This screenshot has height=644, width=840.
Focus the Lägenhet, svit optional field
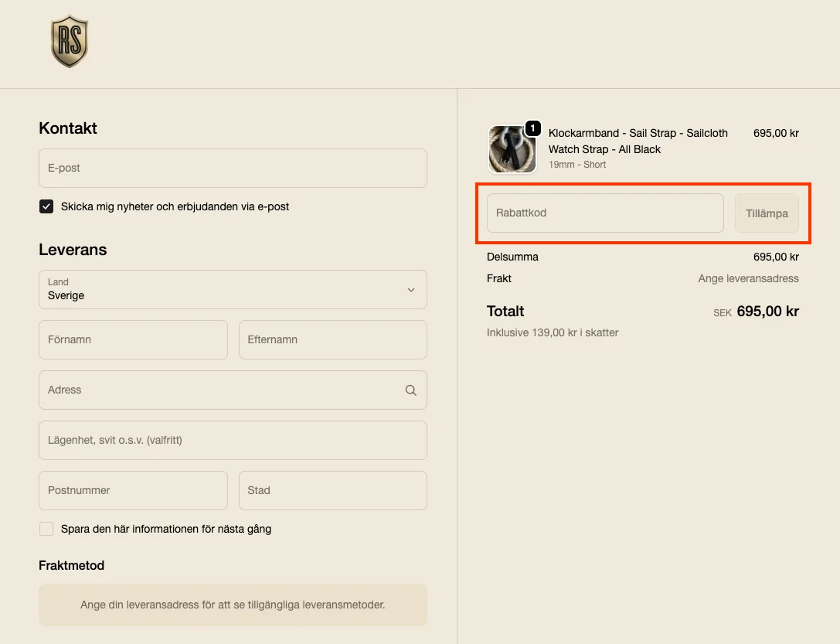click(x=232, y=441)
